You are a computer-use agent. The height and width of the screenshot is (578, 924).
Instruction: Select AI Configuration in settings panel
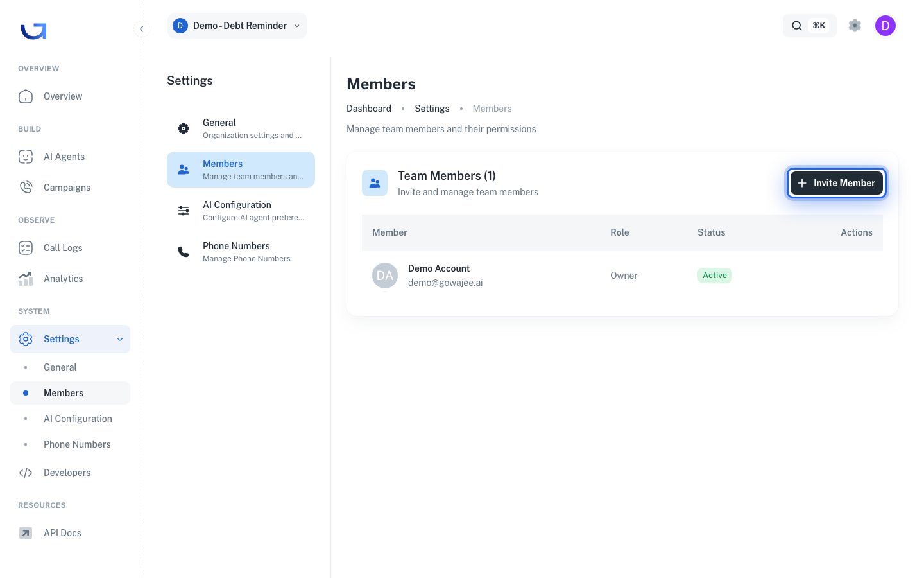tap(241, 211)
